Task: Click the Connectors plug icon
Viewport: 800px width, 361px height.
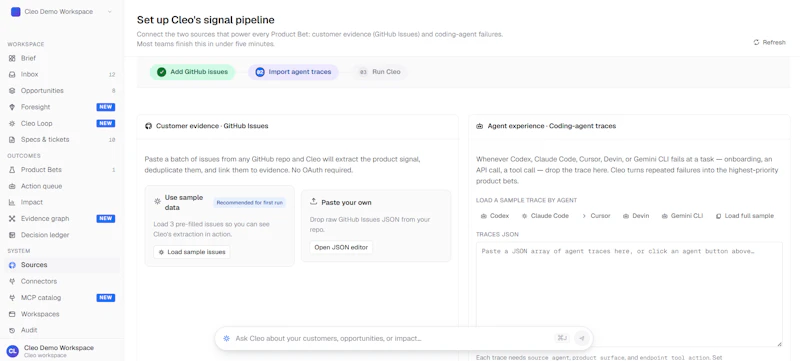Action: coord(12,281)
